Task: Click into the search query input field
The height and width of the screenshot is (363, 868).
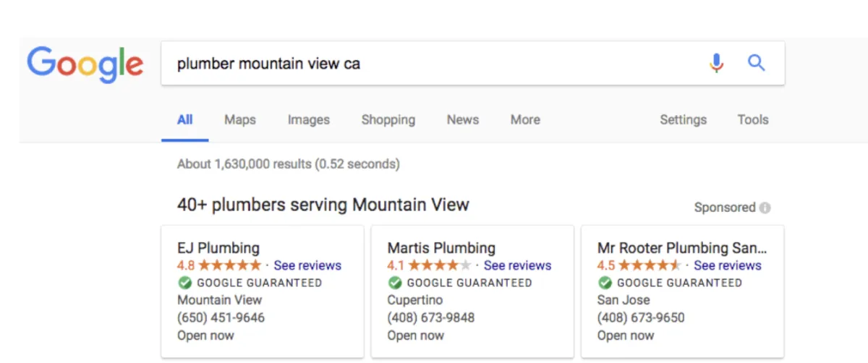Action: (434, 64)
